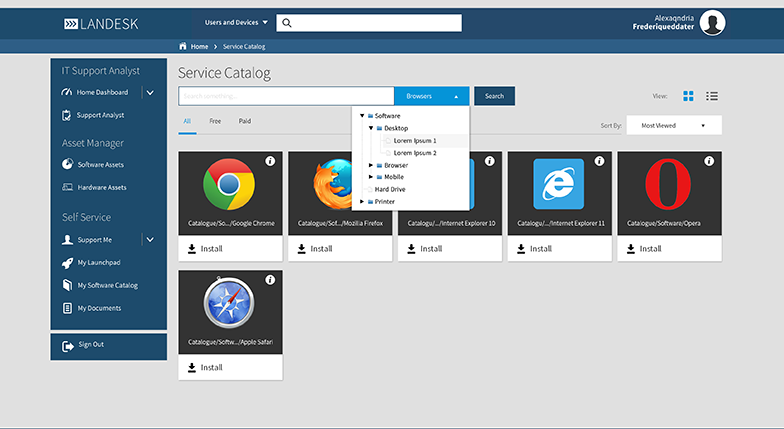
Task: Expand the Printer tree folder
Action: pyautogui.click(x=362, y=201)
